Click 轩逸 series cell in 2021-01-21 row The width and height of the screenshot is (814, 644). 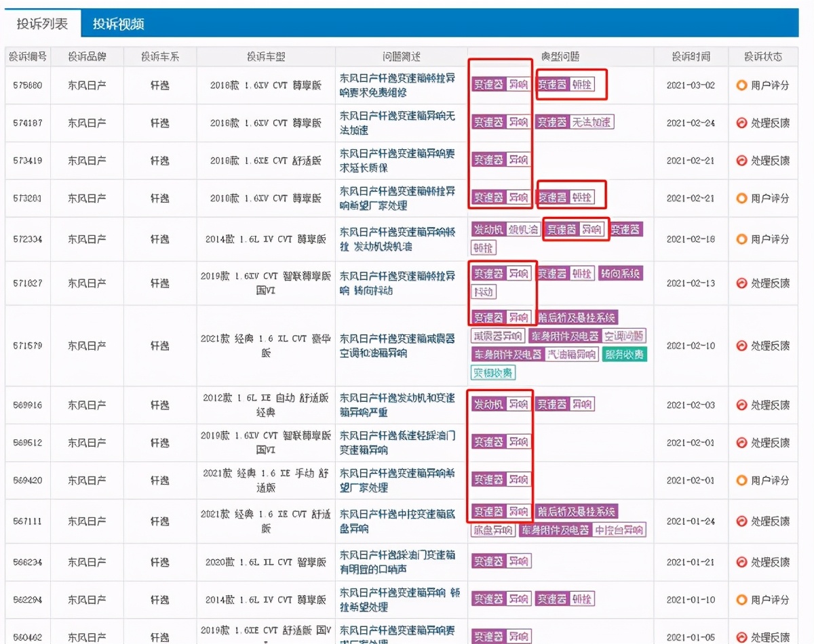tap(160, 562)
